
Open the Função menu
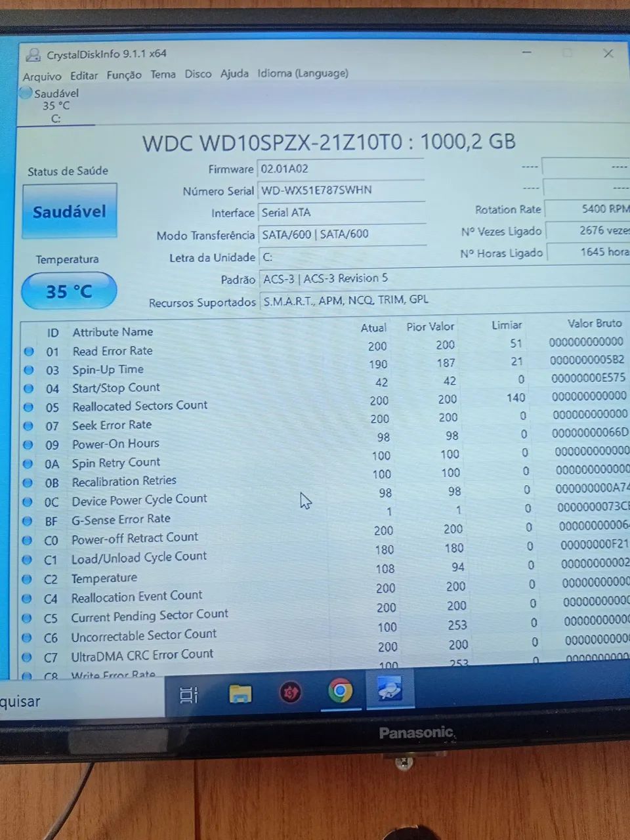click(x=124, y=75)
